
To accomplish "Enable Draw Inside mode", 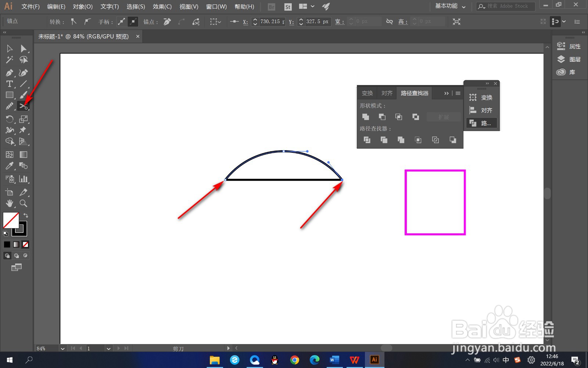I will 25,255.
